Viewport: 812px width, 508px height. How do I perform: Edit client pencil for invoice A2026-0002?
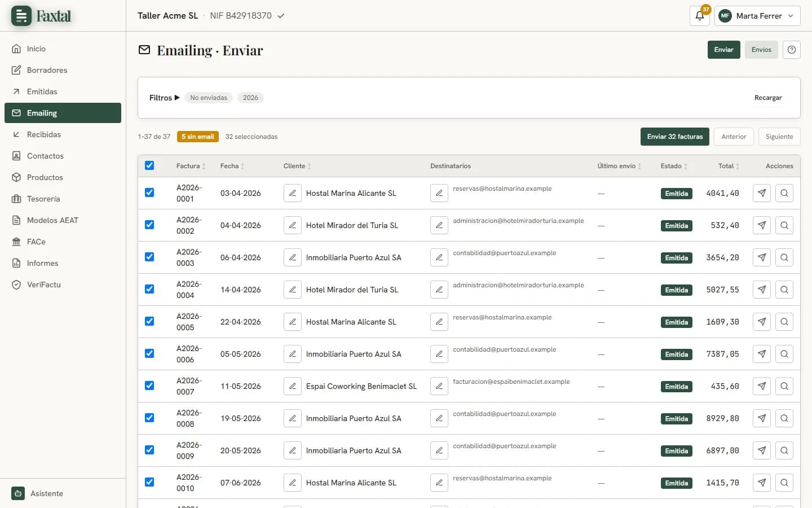pyautogui.click(x=293, y=225)
